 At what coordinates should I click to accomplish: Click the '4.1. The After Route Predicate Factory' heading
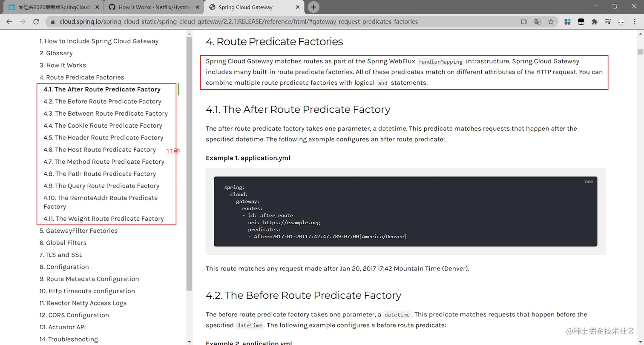coord(298,109)
